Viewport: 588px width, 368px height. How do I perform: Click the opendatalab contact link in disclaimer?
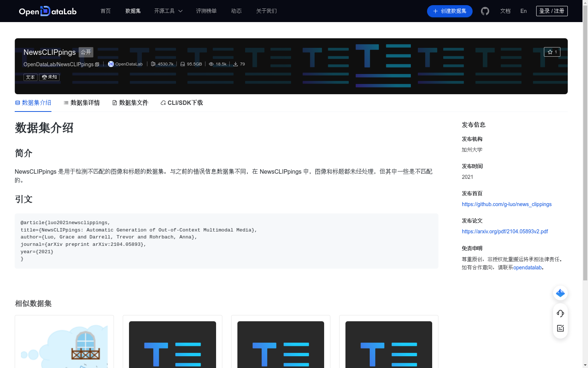coord(527,268)
